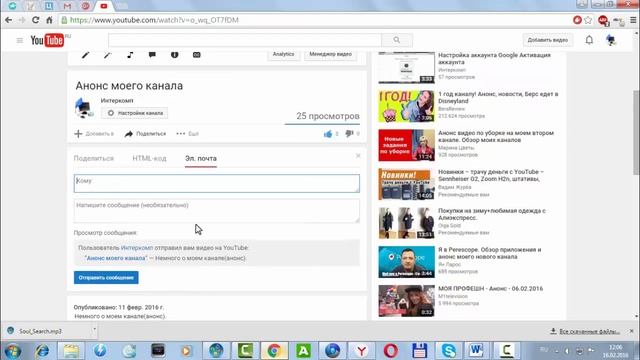640x360 pixels.
Task: Open the account avatar menu
Action: pyautogui.click(x=611, y=40)
